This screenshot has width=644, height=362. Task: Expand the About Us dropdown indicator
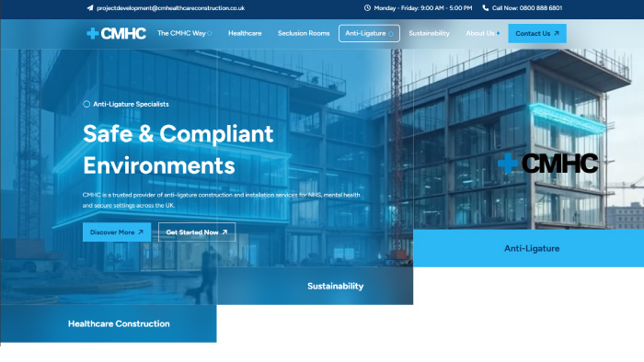coord(499,33)
